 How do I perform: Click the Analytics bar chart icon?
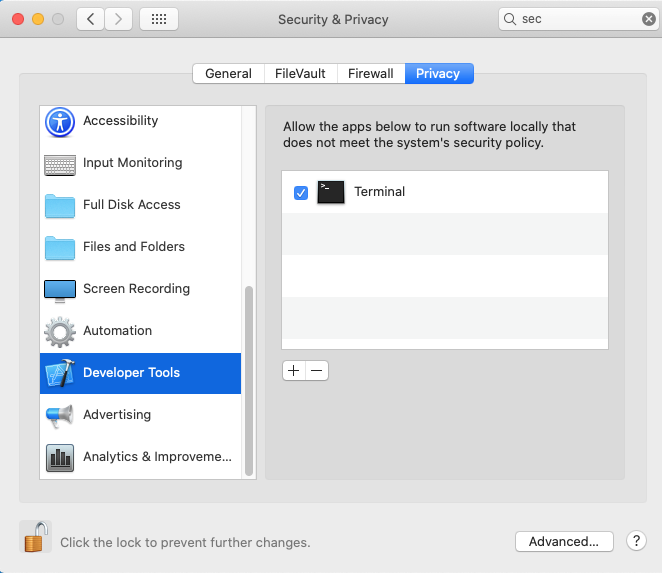pyautogui.click(x=60, y=458)
